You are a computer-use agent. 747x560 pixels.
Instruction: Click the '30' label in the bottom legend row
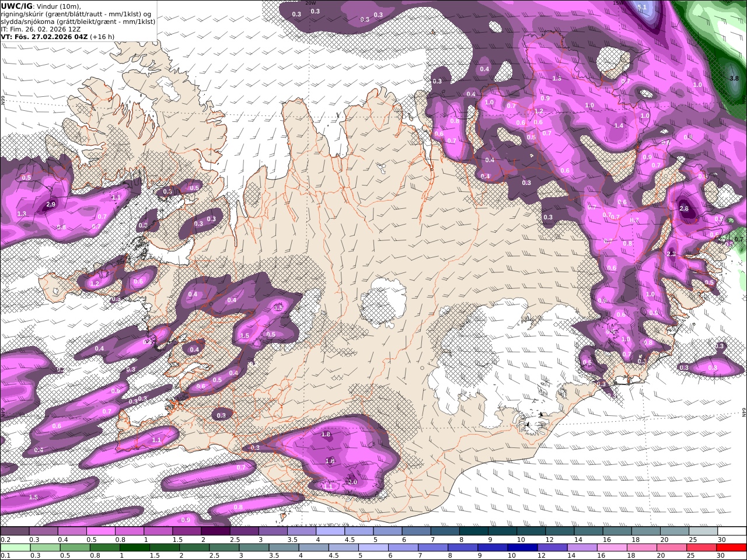(720, 555)
